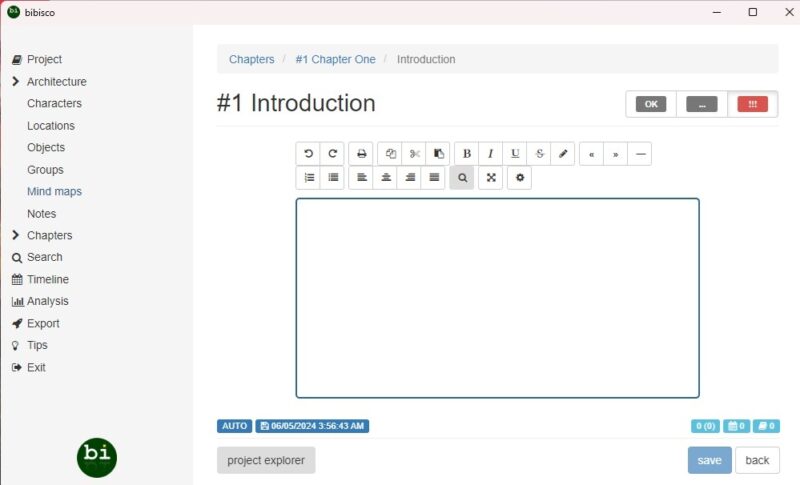Open the Project section
This screenshot has height=485, width=800.
[x=44, y=59]
